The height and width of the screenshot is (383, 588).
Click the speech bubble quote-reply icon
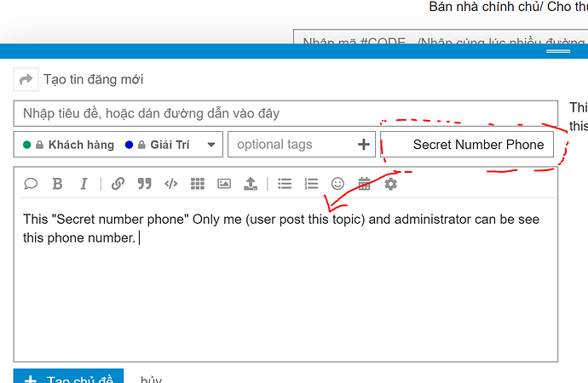click(x=31, y=184)
